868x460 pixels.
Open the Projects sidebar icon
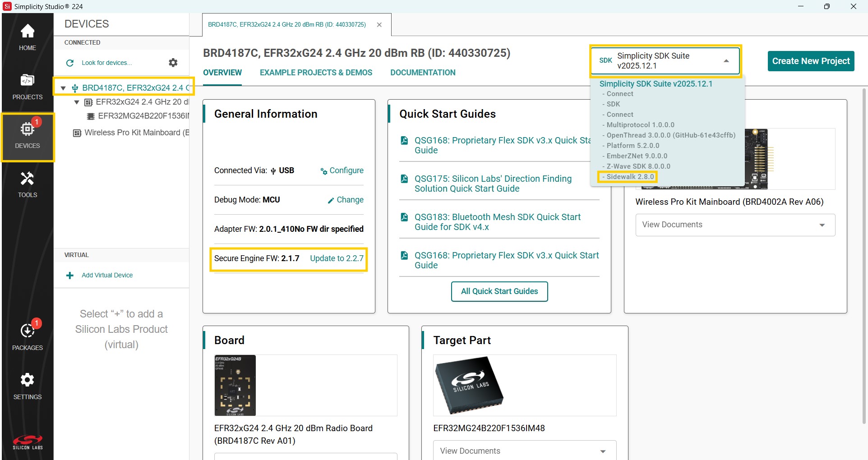pyautogui.click(x=28, y=87)
